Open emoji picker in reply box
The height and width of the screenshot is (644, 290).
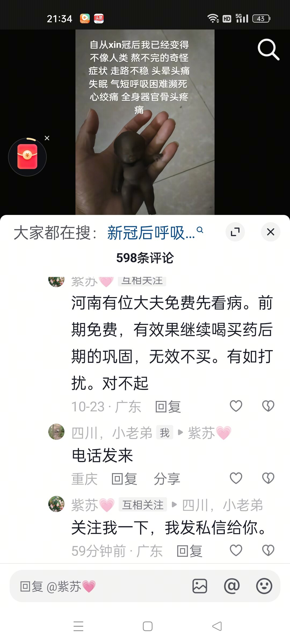tap(264, 586)
